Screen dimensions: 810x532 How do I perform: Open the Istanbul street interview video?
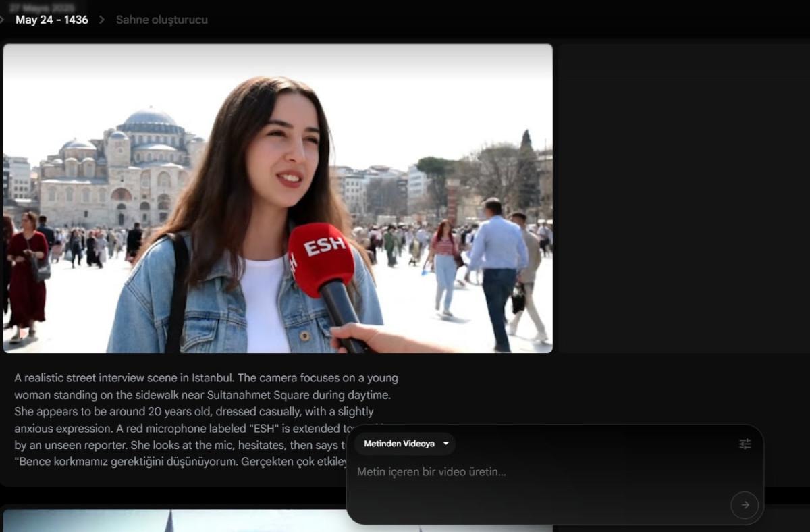click(x=277, y=198)
